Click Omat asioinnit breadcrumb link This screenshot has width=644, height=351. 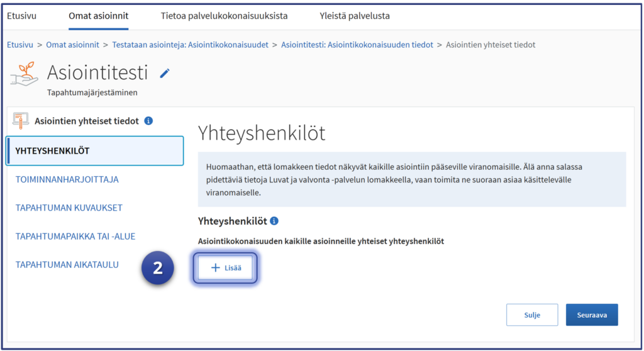pos(72,45)
